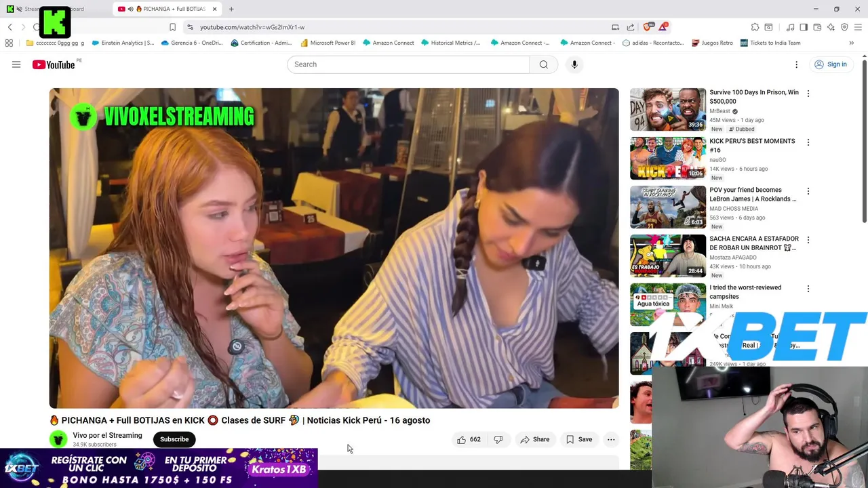Open the Vivo por el Streaming channel avatar
868x488 pixels.
[58, 439]
